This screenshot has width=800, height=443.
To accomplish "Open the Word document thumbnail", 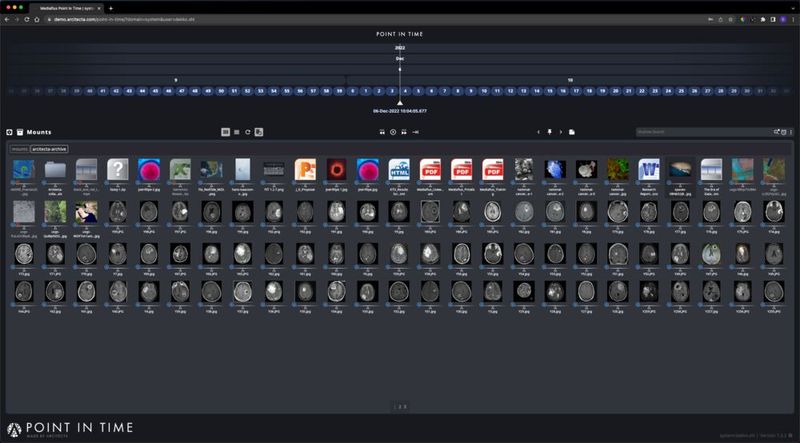I will [649, 169].
